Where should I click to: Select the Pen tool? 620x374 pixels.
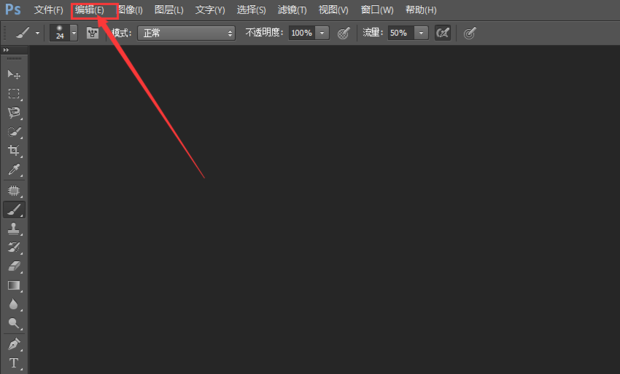(14, 344)
